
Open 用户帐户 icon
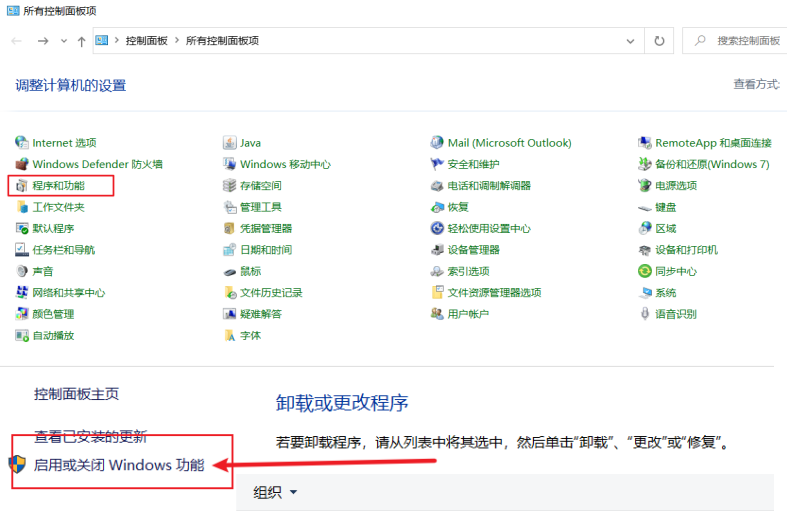437,314
